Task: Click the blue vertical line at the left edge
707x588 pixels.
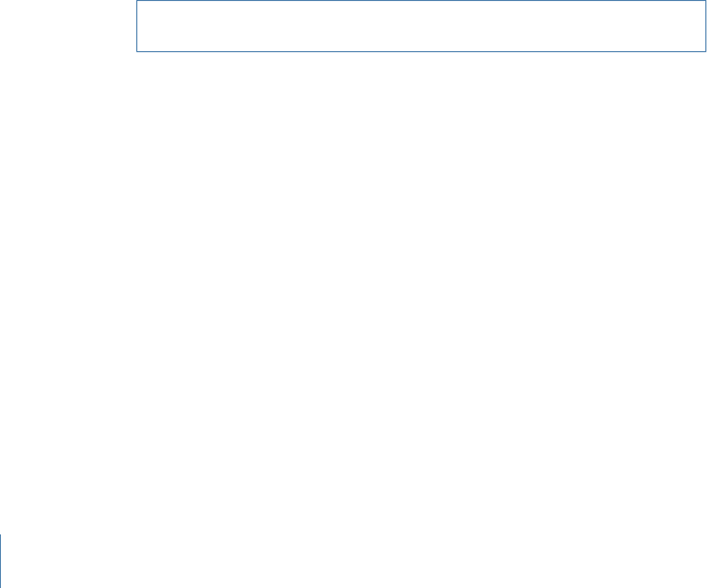Action: click(x=1, y=561)
